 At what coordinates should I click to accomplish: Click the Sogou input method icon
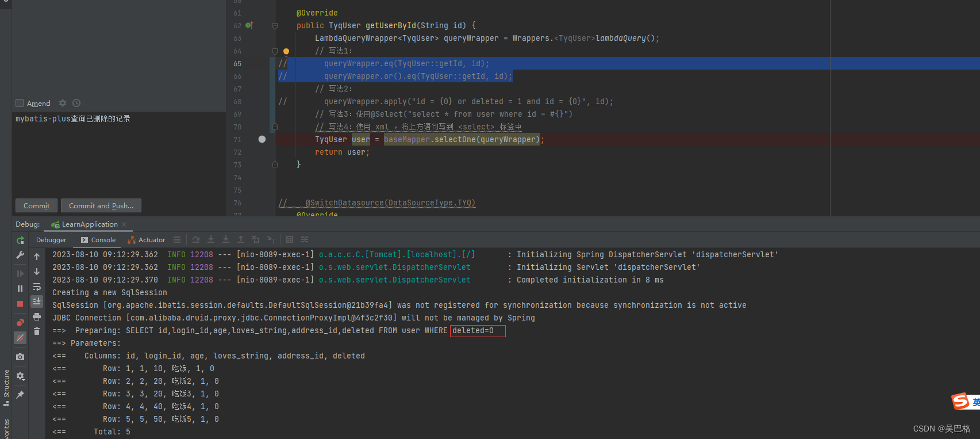click(961, 401)
